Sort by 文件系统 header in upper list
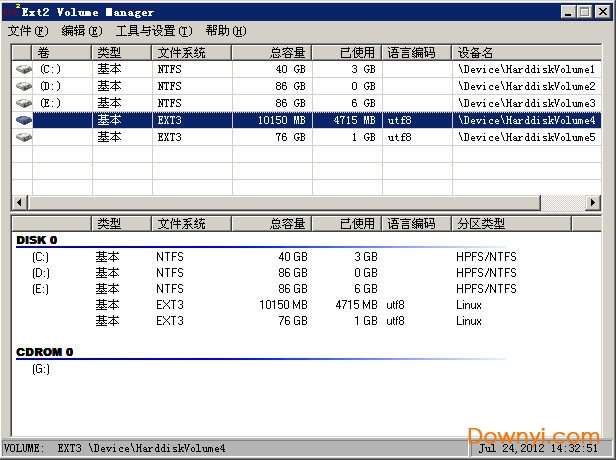The width and height of the screenshot is (616, 460). pyautogui.click(x=192, y=53)
